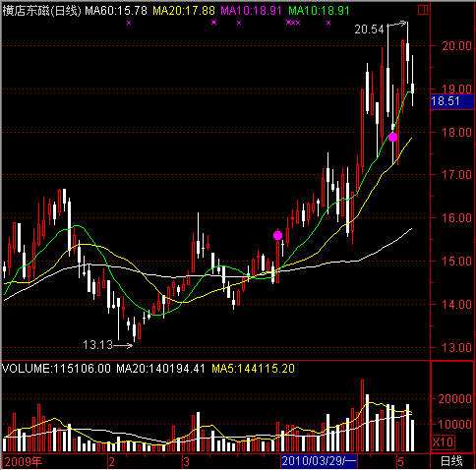Select the green MA10:18.91 indicator label

click(319, 11)
